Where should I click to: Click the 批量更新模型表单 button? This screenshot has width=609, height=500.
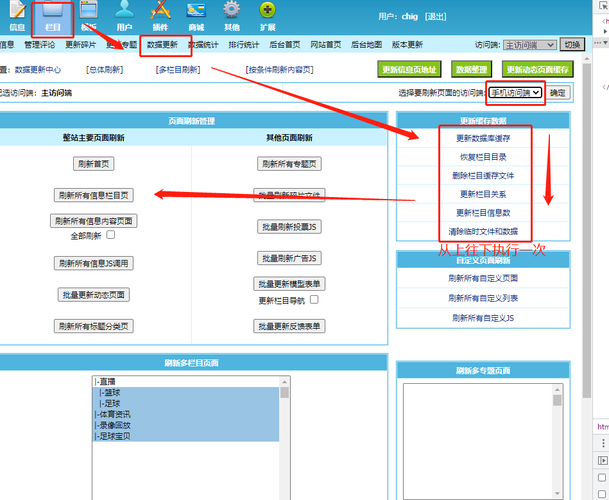pyautogui.click(x=289, y=284)
